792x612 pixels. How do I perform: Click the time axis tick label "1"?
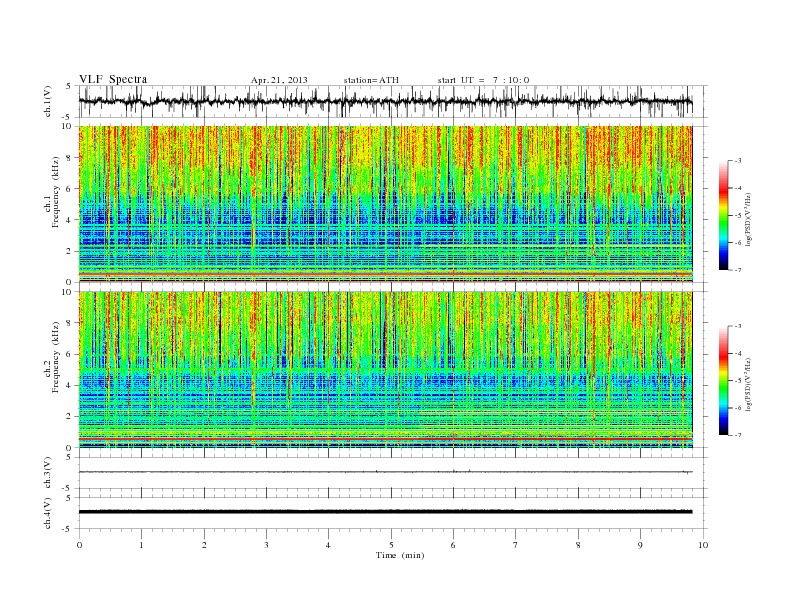[141, 545]
